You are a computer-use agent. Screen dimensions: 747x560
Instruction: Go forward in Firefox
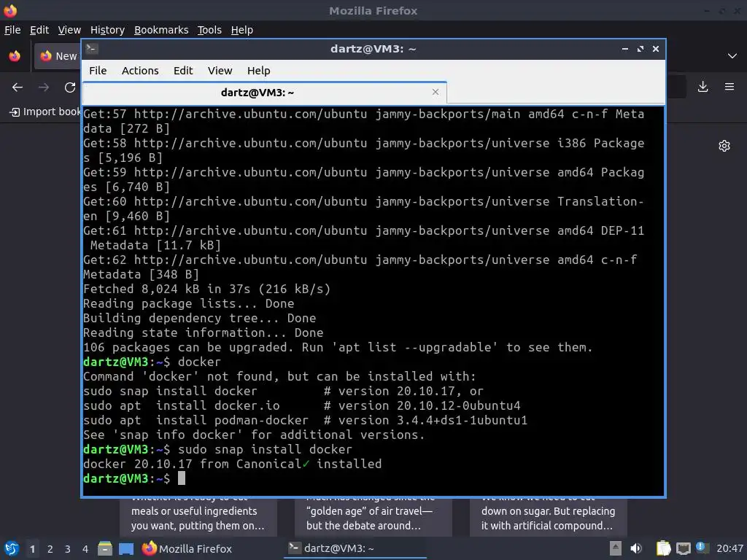[44, 87]
